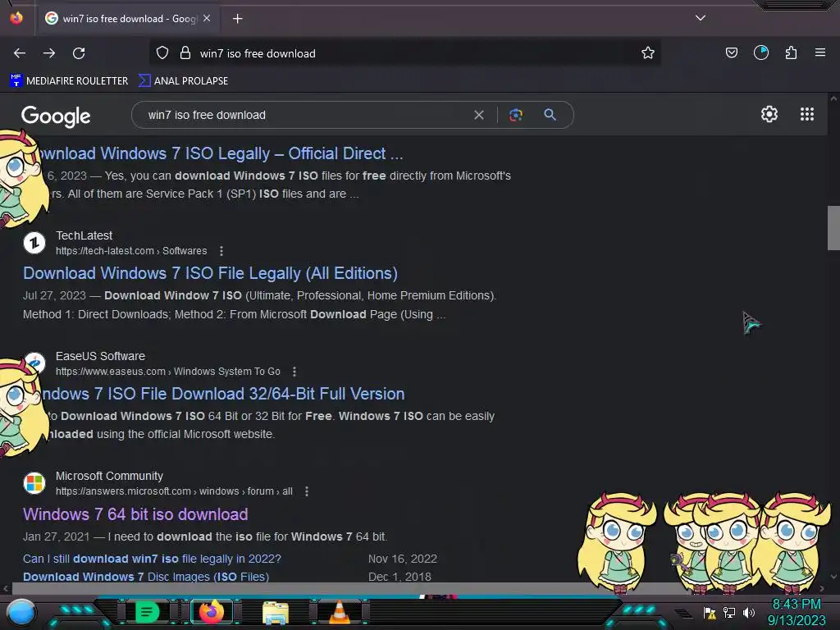This screenshot has width=840, height=630.
Task: Expand the list all tabs dropdown
Action: point(701,18)
